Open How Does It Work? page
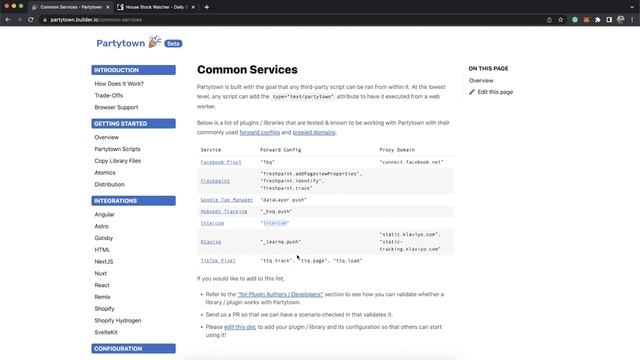The height and width of the screenshot is (360, 640). coord(119,84)
